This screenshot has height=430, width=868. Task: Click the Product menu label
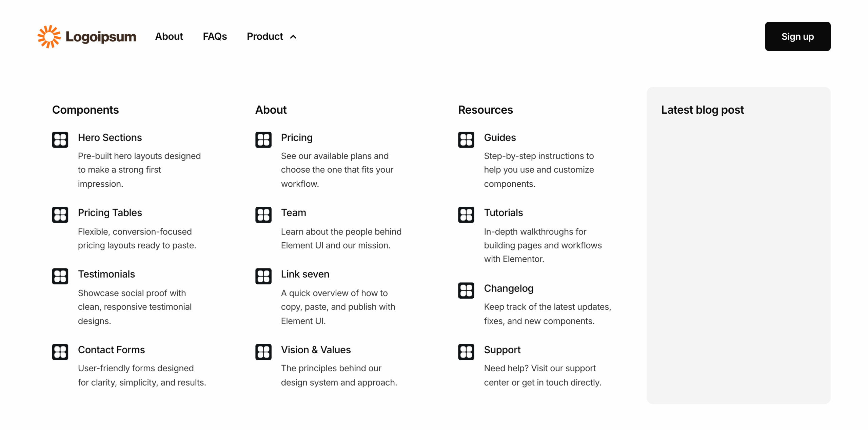click(265, 36)
